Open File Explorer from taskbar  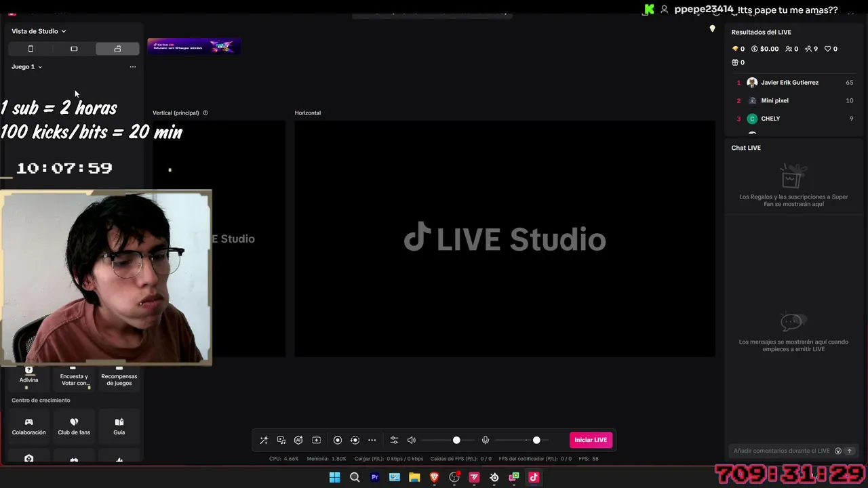(414, 477)
